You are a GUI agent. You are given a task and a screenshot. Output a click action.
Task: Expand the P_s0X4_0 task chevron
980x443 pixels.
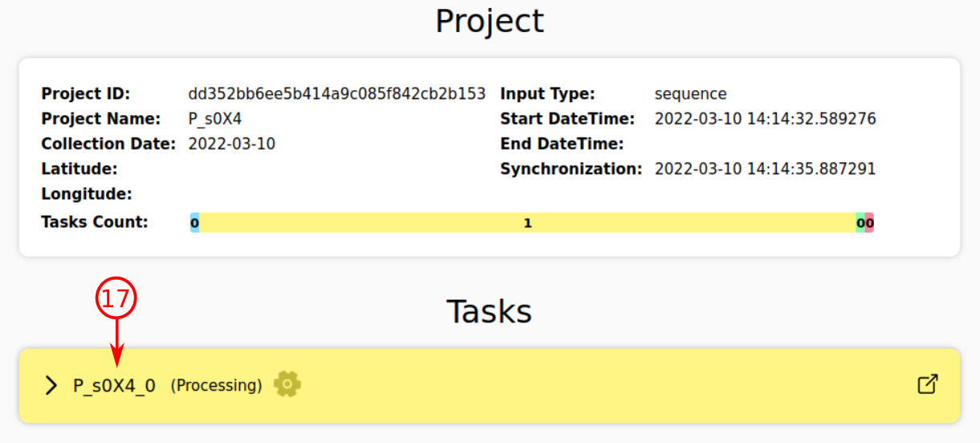pyautogui.click(x=51, y=386)
